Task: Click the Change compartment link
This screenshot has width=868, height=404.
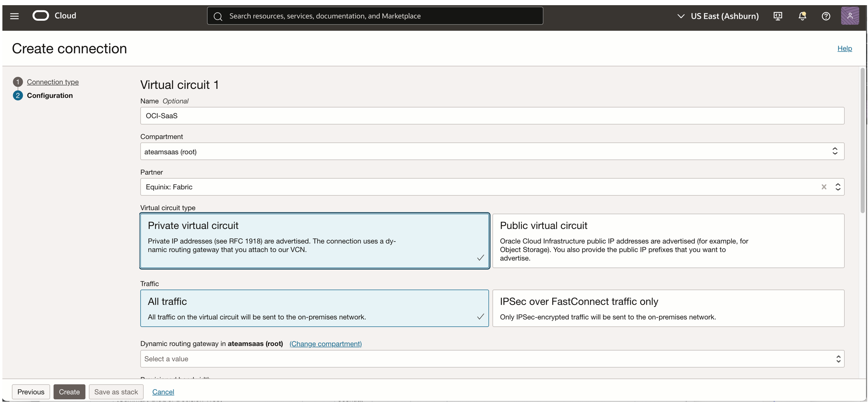Action: pos(325,343)
